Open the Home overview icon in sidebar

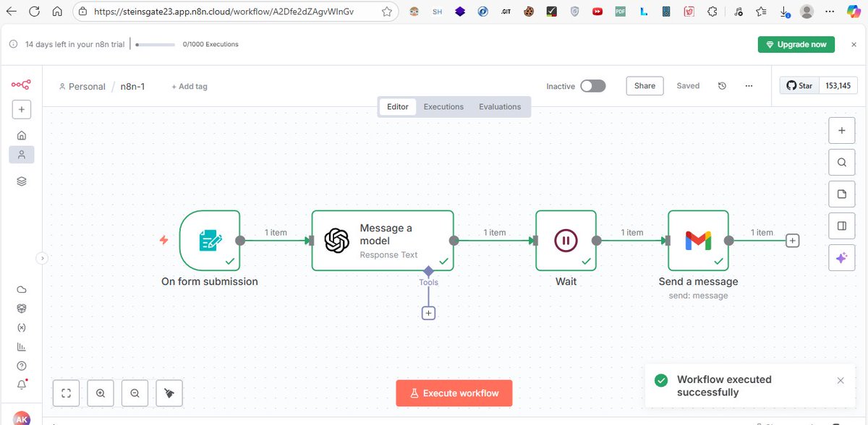(22, 135)
